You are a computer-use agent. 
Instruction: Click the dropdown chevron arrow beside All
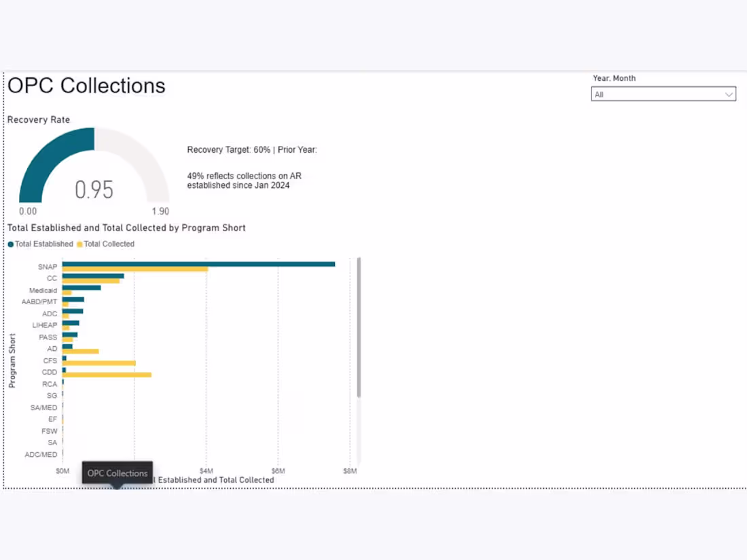click(729, 94)
